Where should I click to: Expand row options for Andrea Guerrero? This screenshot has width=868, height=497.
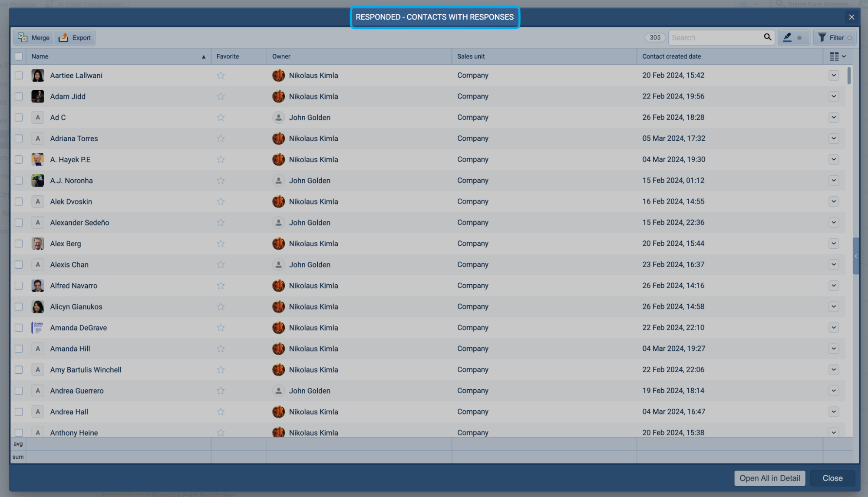click(833, 391)
